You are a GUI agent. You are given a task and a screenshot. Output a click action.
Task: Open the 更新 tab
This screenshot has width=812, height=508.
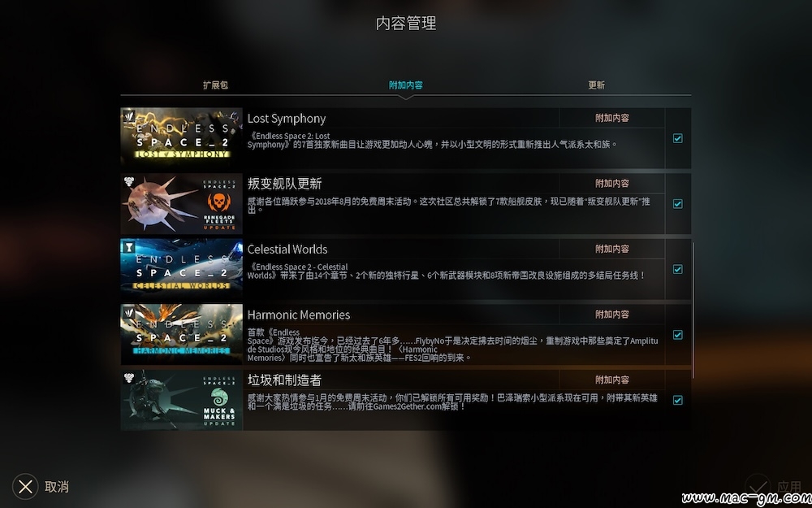tap(596, 85)
